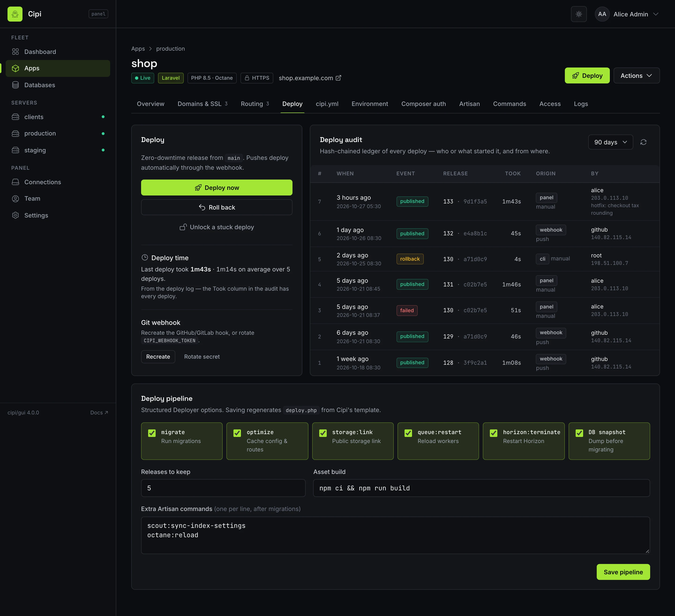Image resolution: width=675 pixels, height=616 pixels.
Task: Click the Releases to keep input field
Action: 223,488
